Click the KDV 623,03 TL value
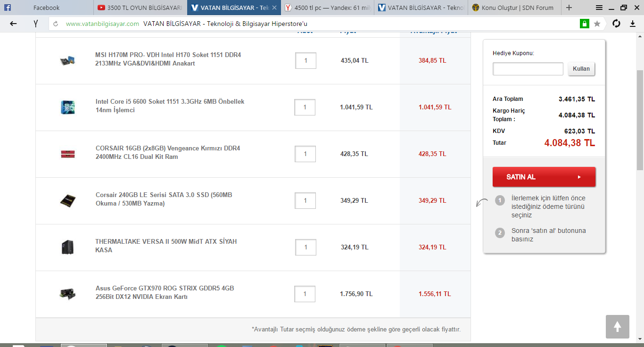Viewport: 644px width, 347px height. click(579, 131)
